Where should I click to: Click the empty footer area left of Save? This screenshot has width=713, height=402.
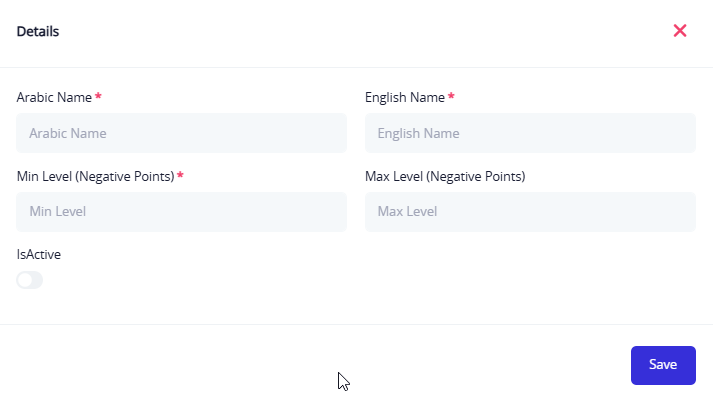tap(300, 364)
